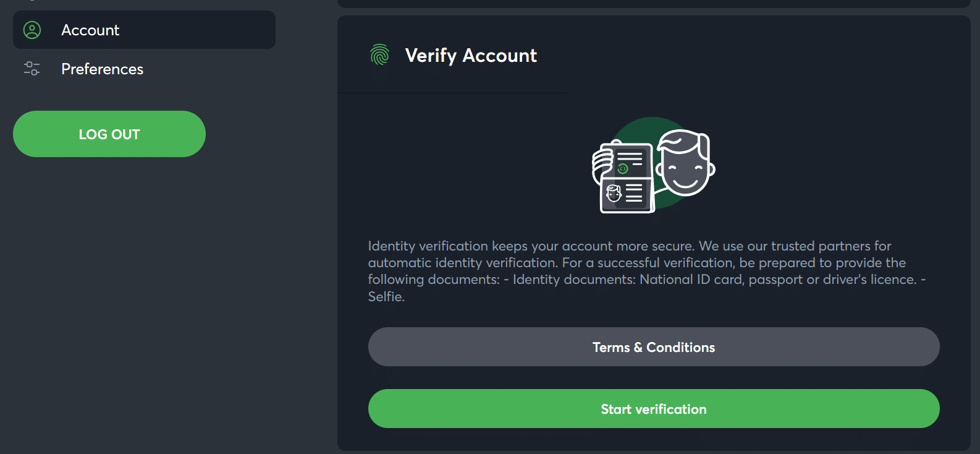
Task: Click the settings sliders glyph left of Preferences
Action: pos(31,69)
